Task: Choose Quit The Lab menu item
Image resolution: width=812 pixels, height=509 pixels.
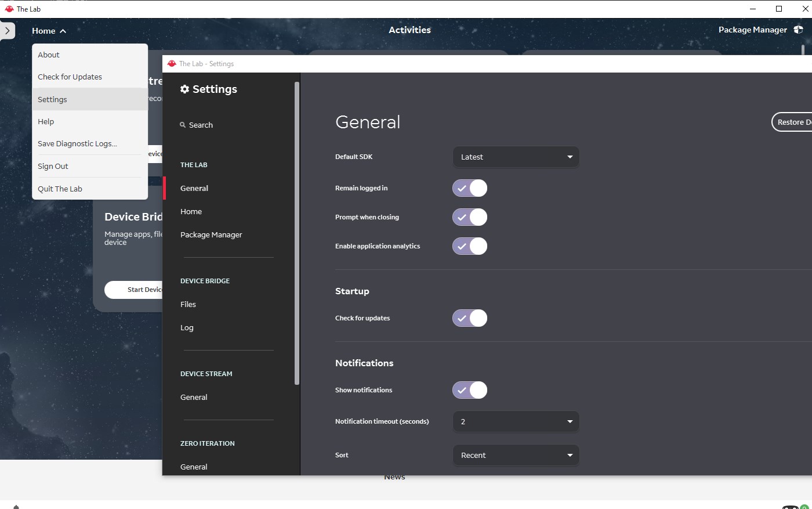Action: [x=90, y=189]
